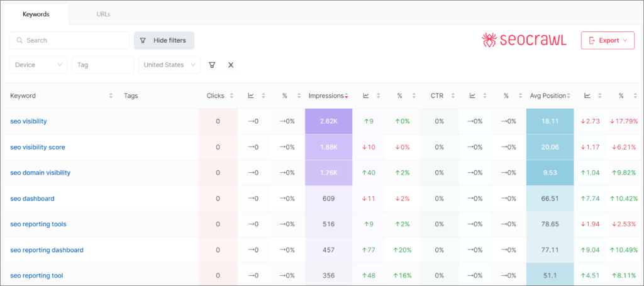
Task: Open the seo visibility keyword link
Action: (28, 121)
